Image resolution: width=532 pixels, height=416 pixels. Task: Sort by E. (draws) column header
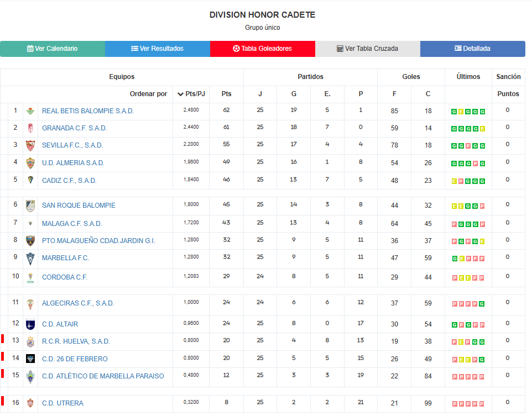pos(327,94)
